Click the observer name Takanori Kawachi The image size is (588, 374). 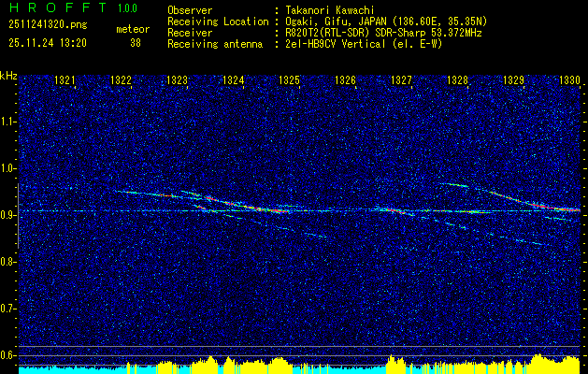click(330, 10)
